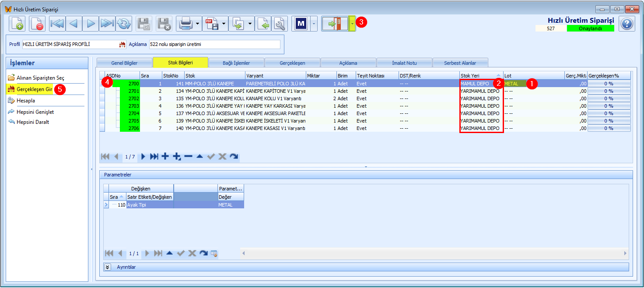Viewport: 644px width, 288px height.
Task: Open the Gerçekleşen tab
Action: pyautogui.click(x=292, y=63)
